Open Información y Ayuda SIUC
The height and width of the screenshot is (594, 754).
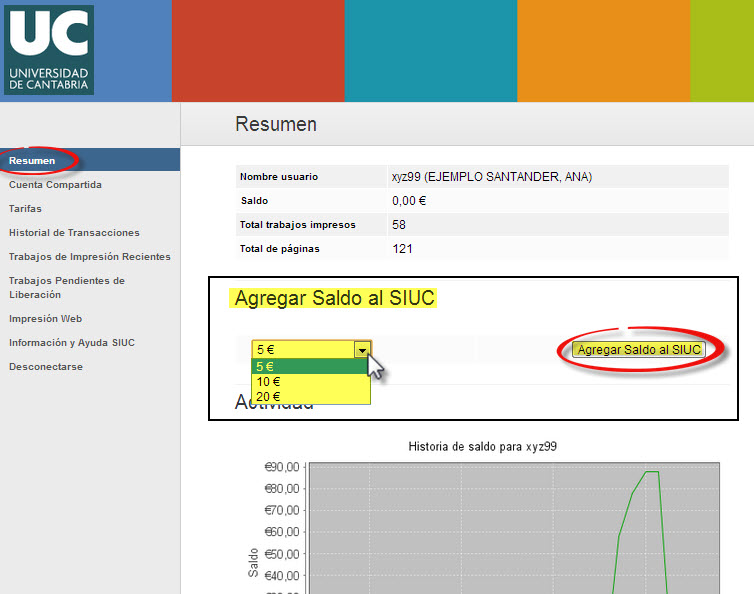coord(72,343)
